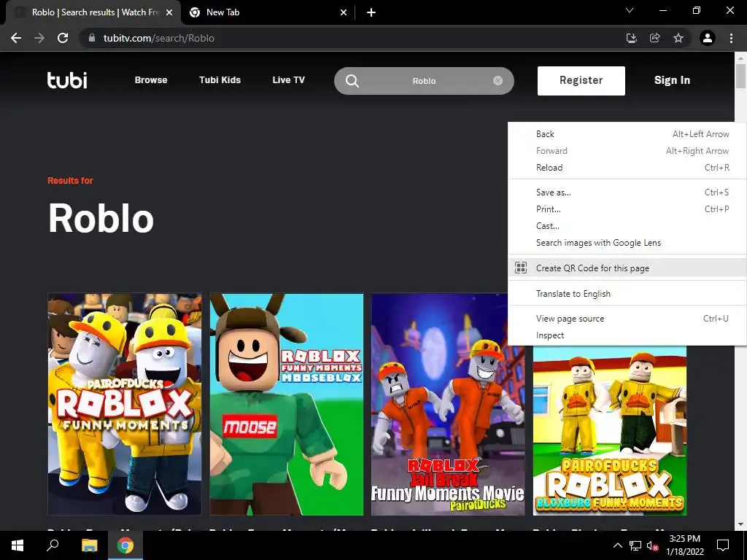Click the Sign In link
747x560 pixels.
672,80
